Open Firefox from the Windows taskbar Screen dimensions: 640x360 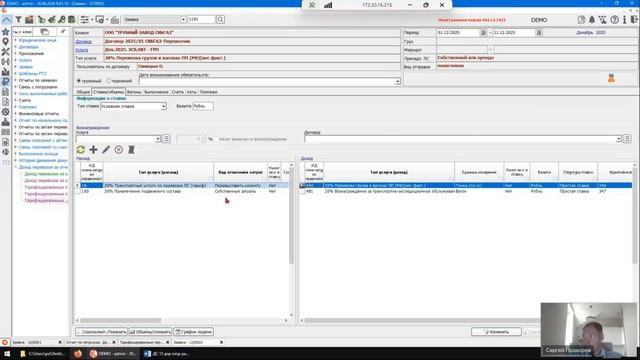(x=78, y=353)
